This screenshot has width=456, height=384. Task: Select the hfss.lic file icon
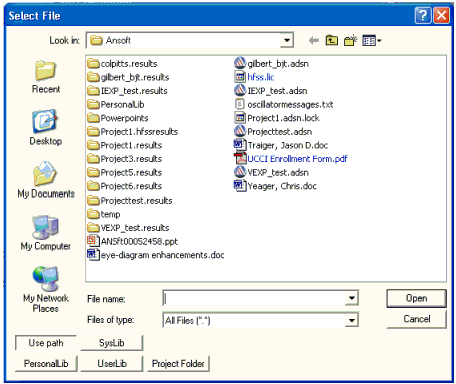click(x=240, y=77)
